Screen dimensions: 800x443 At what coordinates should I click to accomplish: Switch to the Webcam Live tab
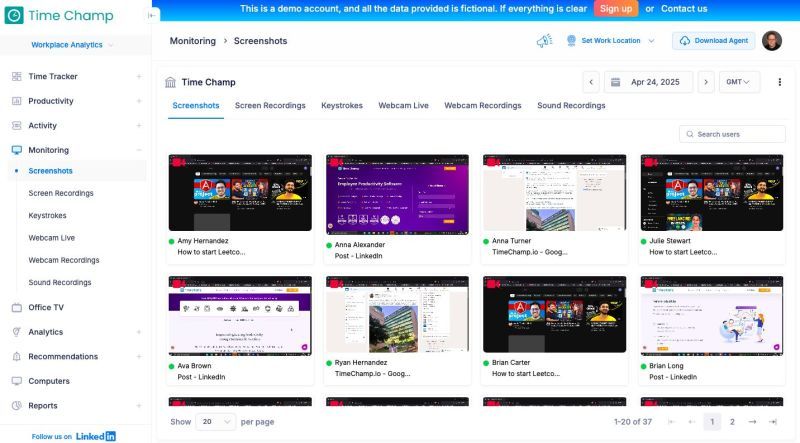403,106
